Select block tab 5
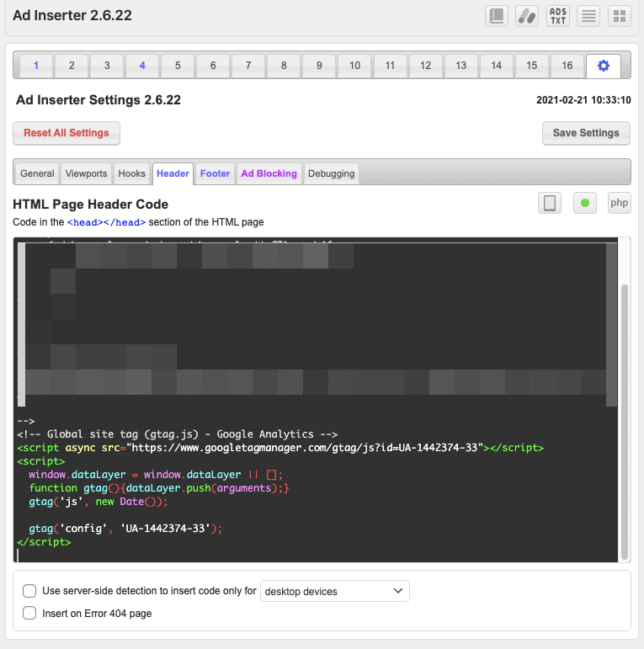Screen dimensions: 644x649 [x=178, y=66]
